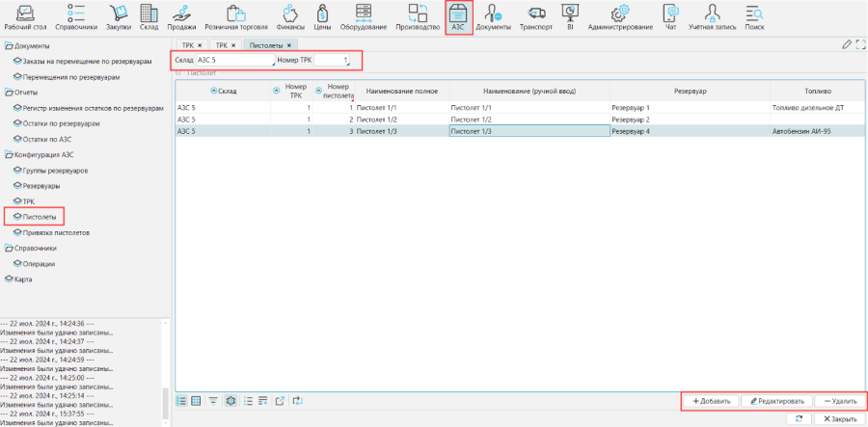
Task: Open the Транспорт module
Action: (535, 17)
